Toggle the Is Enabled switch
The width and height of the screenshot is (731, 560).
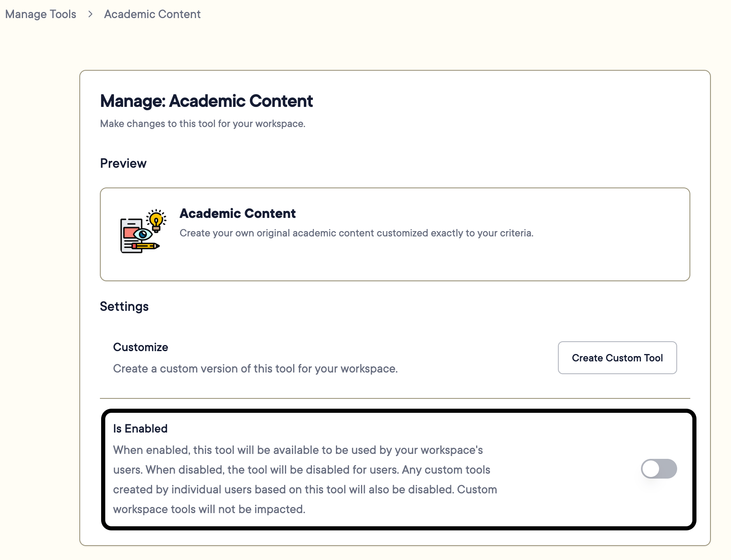click(x=659, y=469)
